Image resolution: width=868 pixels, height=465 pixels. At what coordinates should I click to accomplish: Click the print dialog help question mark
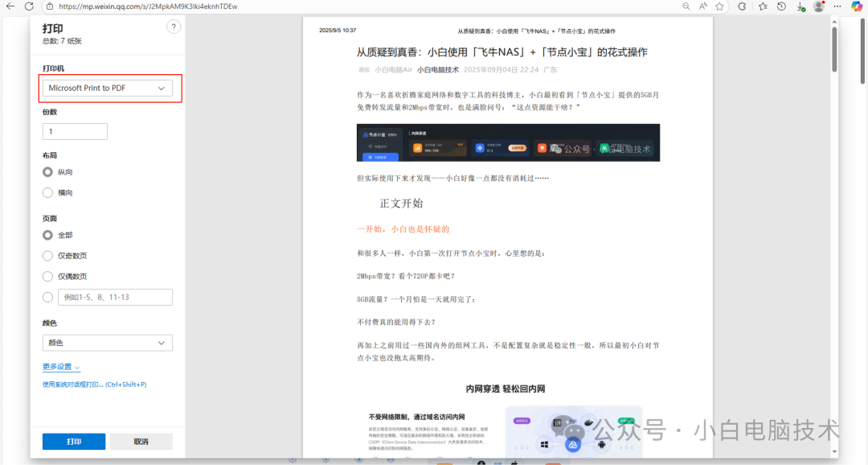(x=174, y=27)
